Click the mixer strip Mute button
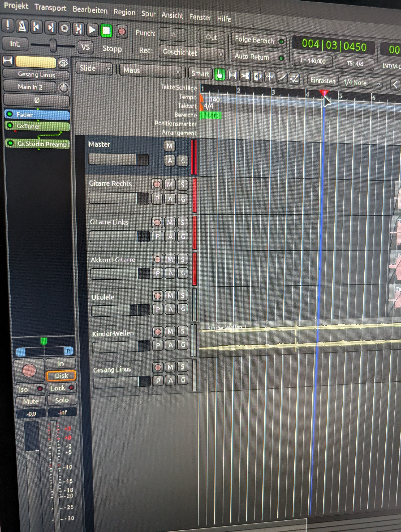 pyautogui.click(x=31, y=401)
